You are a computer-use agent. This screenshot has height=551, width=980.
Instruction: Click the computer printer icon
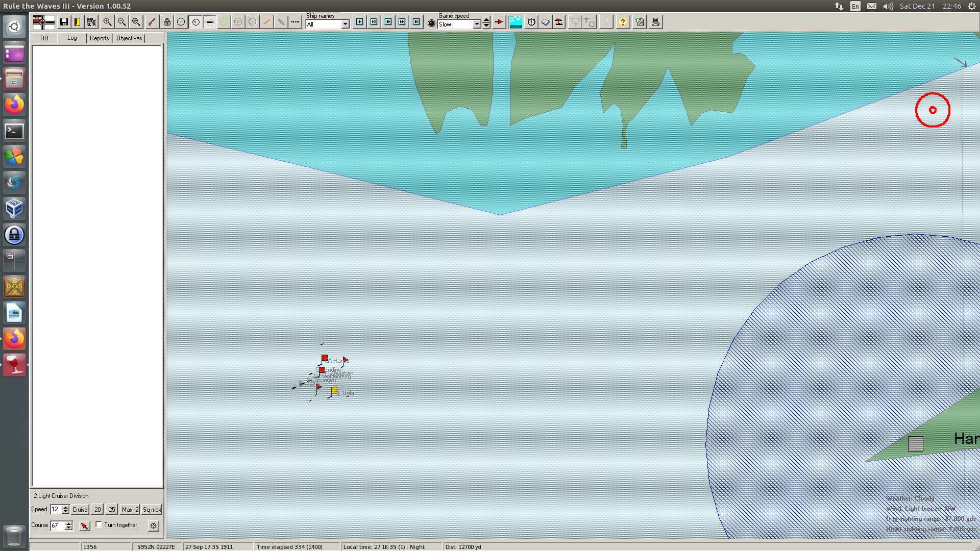[655, 22]
